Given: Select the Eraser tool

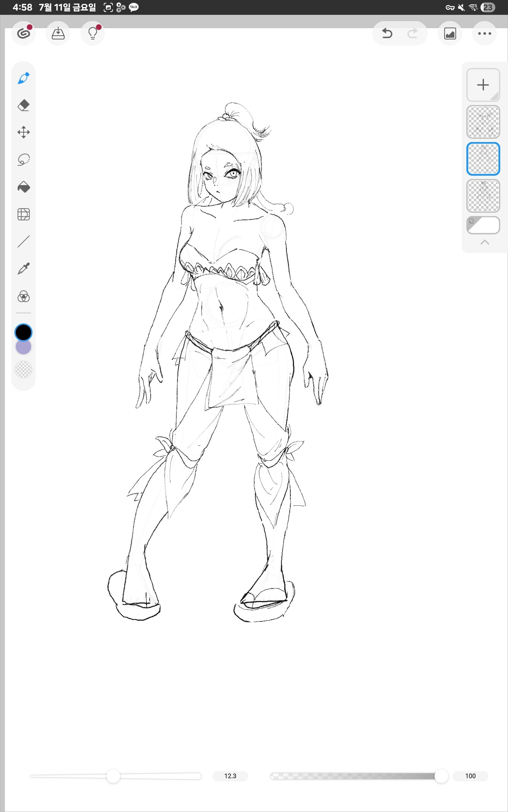Looking at the screenshot, I should 24,105.
